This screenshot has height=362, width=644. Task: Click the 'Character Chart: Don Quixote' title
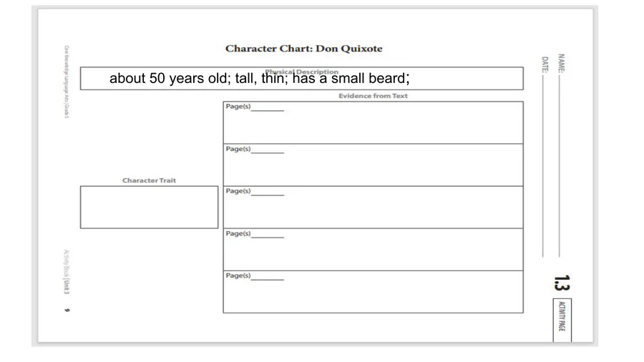303,49
